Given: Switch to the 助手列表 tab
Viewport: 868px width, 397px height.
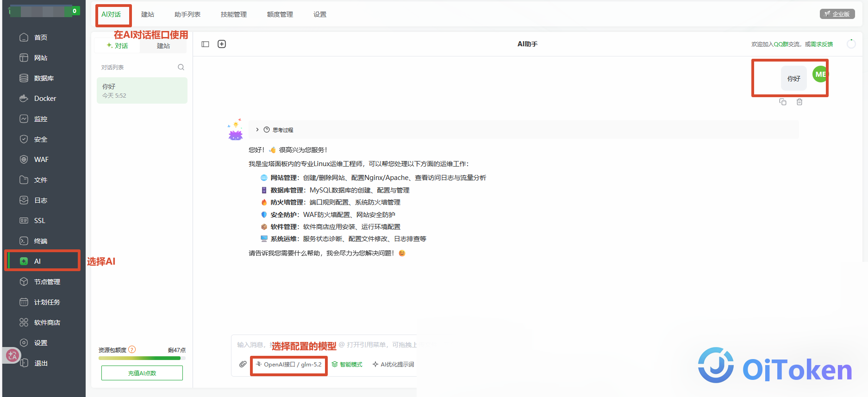Looking at the screenshot, I should [x=187, y=14].
